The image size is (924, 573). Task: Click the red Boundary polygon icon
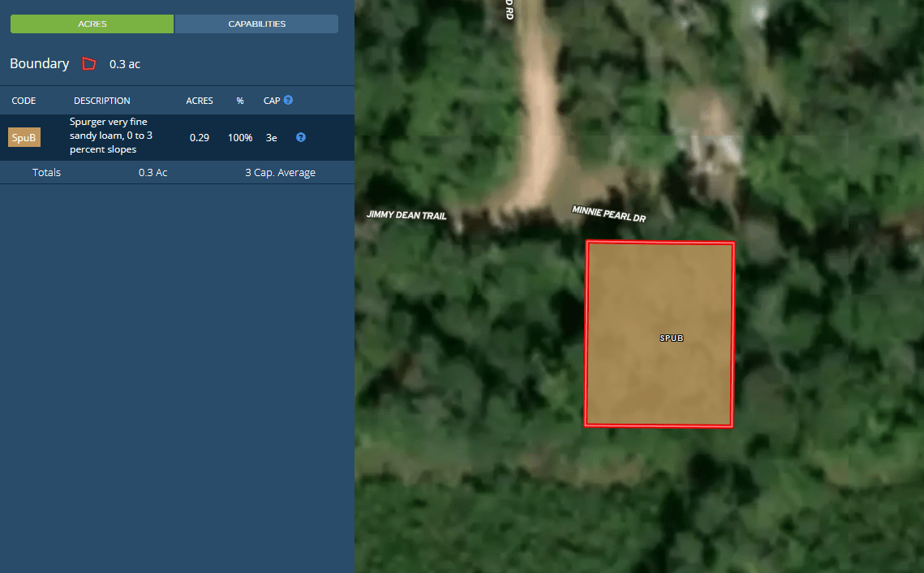88,63
